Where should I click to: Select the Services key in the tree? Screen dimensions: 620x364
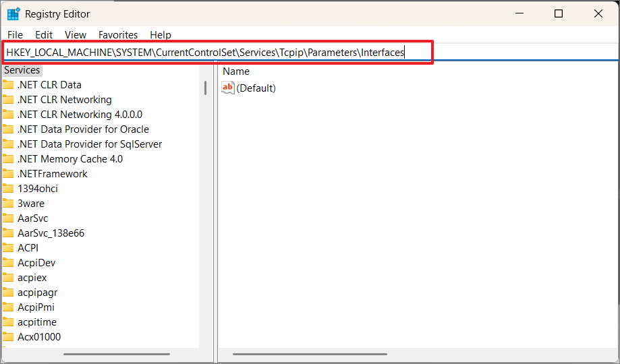pos(22,70)
